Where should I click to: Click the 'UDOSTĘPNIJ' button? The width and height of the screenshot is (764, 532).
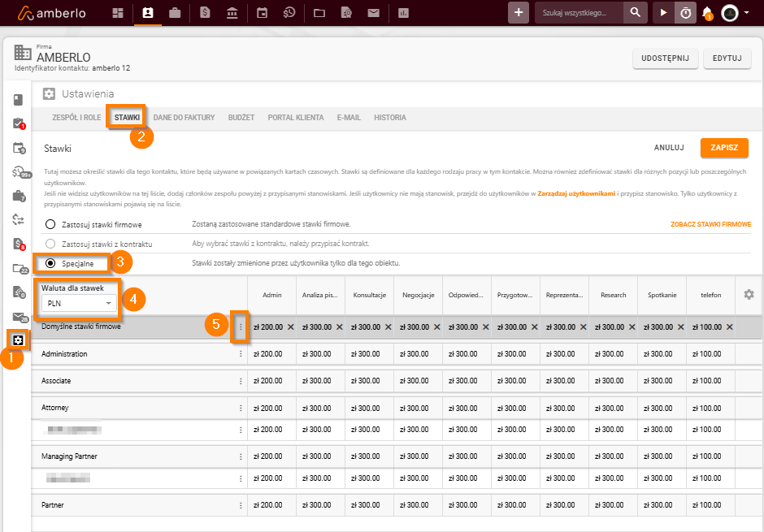click(x=665, y=58)
